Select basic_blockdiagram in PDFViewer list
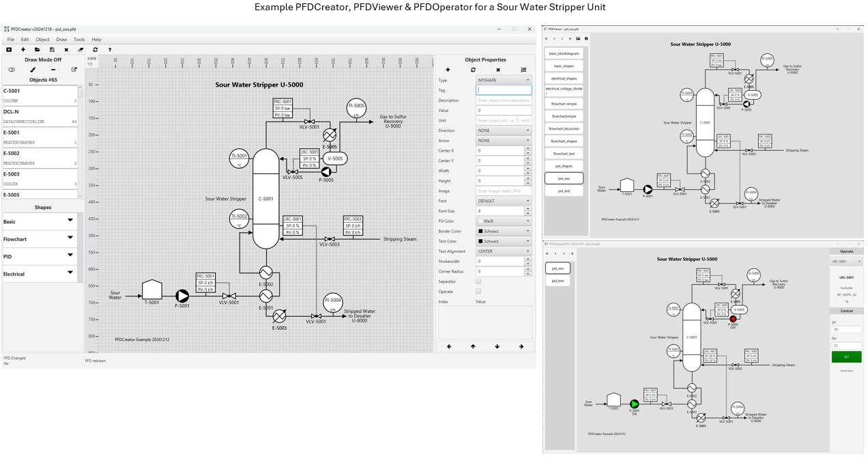The height and width of the screenshot is (459, 868). (564, 53)
